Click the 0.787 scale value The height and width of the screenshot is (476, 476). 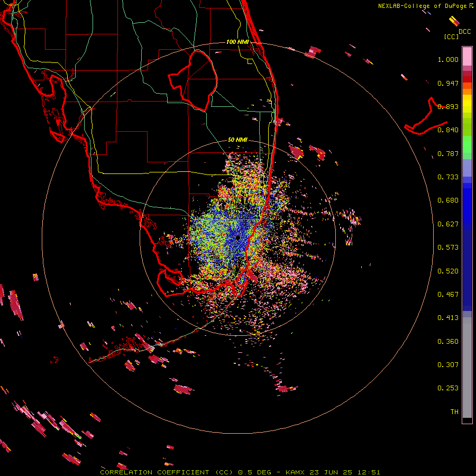448,153
